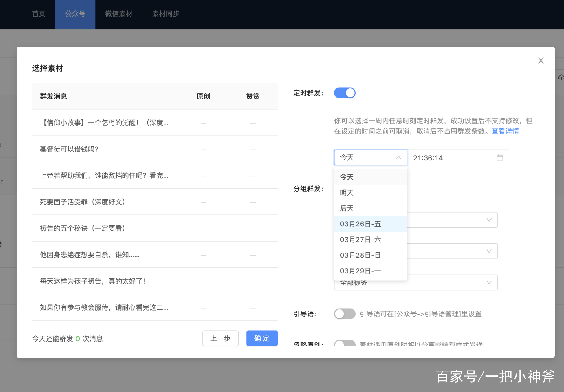
Task: Click the calendar icon beside the time field
Action: pyautogui.click(x=500, y=158)
